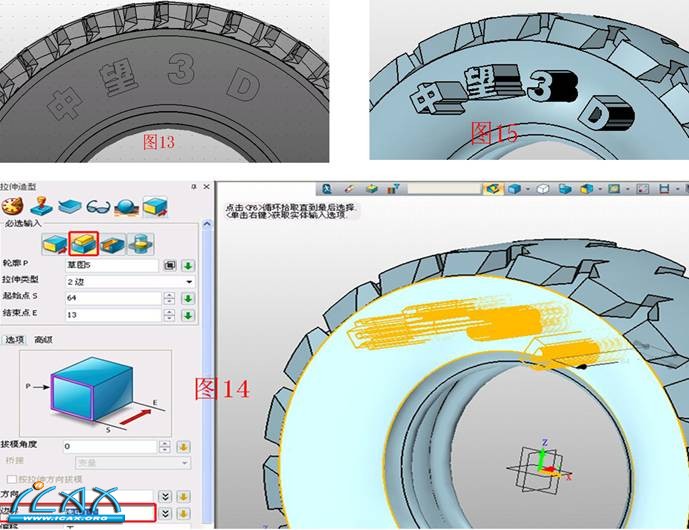689x530 pixels.
Task: Close the extrude panel with the X button
Action: 207,187
